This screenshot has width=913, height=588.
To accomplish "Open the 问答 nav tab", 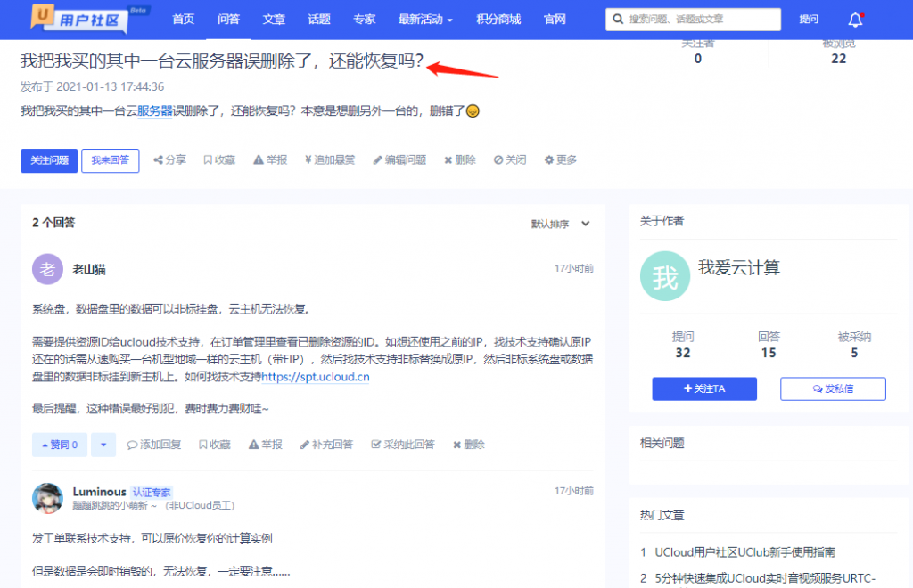I will click(x=229, y=20).
